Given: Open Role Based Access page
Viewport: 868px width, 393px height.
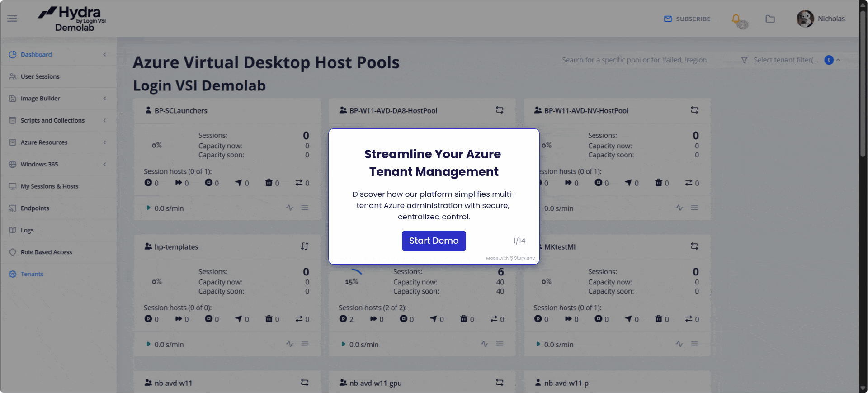Looking at the screenshot, I should [46, 252].
